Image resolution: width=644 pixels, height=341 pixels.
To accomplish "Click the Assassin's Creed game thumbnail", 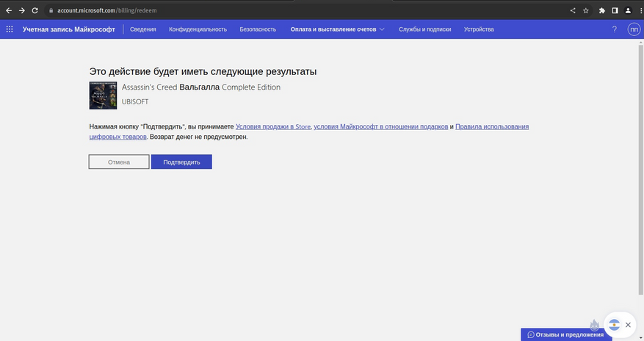I will click(103, 96).
